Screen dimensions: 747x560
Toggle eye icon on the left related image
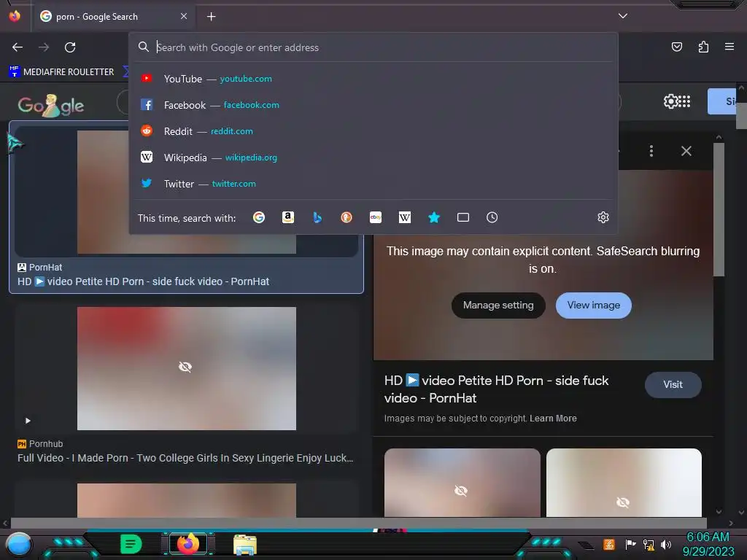pos(461,491)
